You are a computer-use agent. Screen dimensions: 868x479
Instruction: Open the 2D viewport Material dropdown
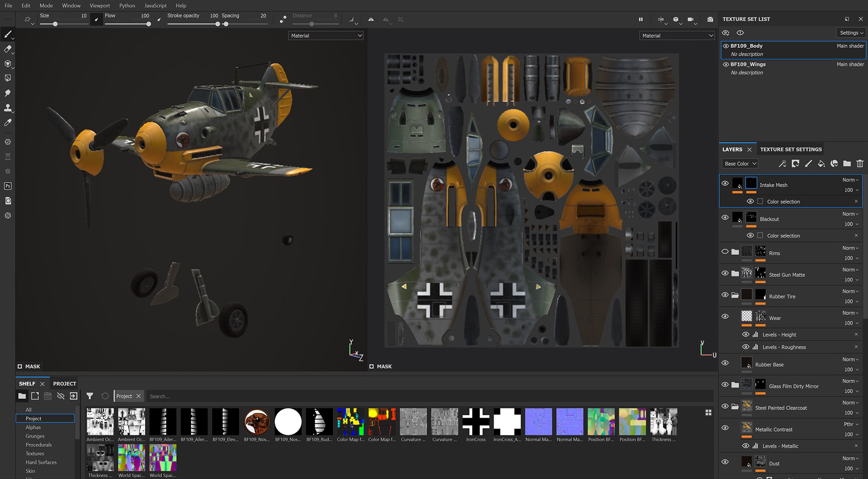677,36
